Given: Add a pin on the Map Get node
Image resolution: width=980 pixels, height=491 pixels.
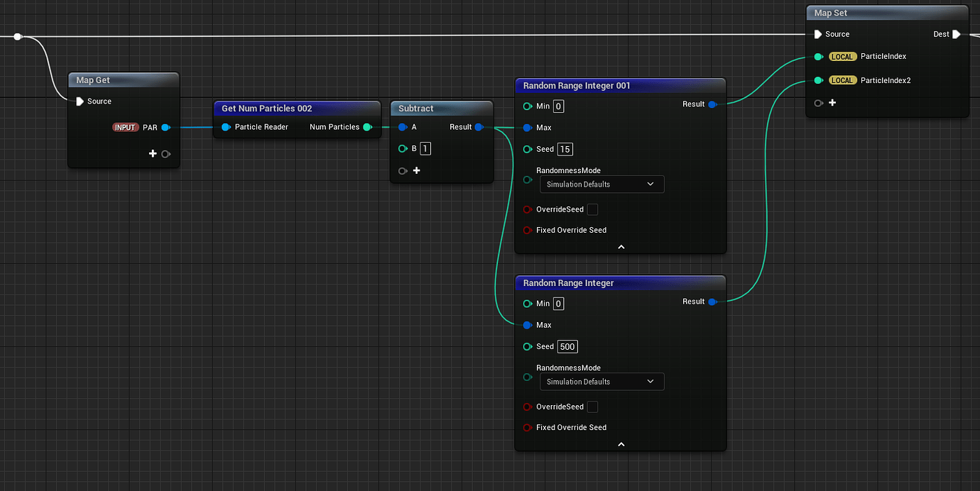Looking at the screenshot, I should 153,153.
